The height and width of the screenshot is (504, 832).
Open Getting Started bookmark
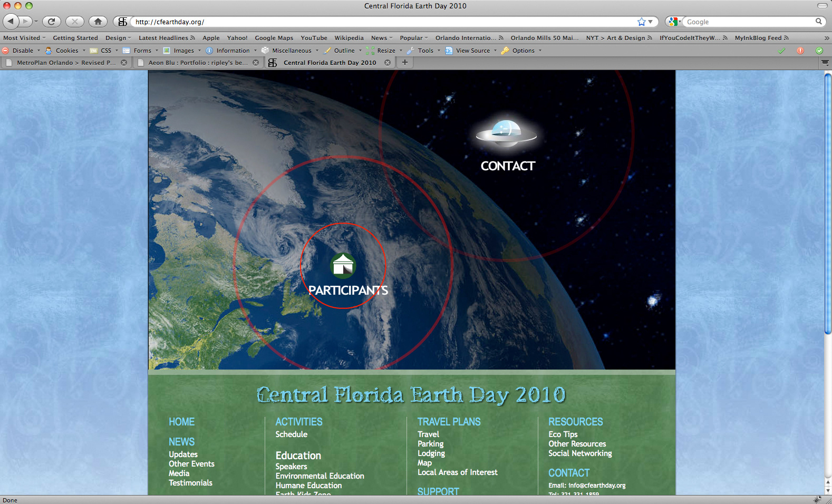[75, 38]
